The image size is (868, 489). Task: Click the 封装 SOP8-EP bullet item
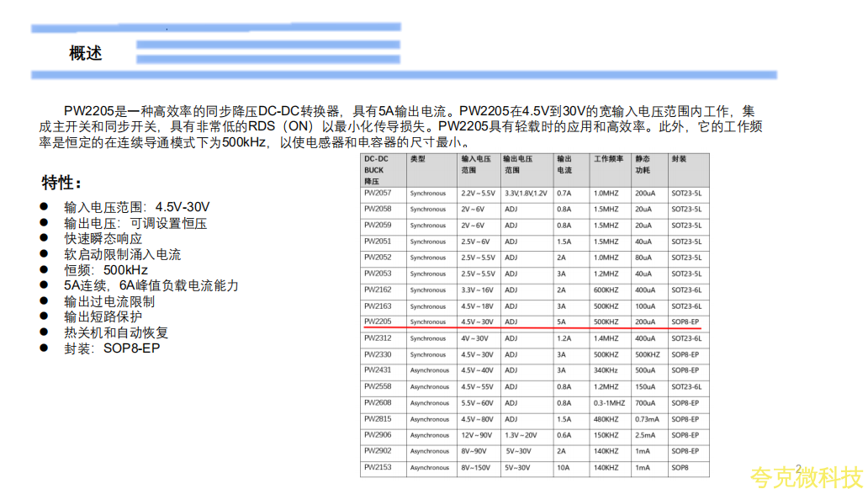[112, 348]
